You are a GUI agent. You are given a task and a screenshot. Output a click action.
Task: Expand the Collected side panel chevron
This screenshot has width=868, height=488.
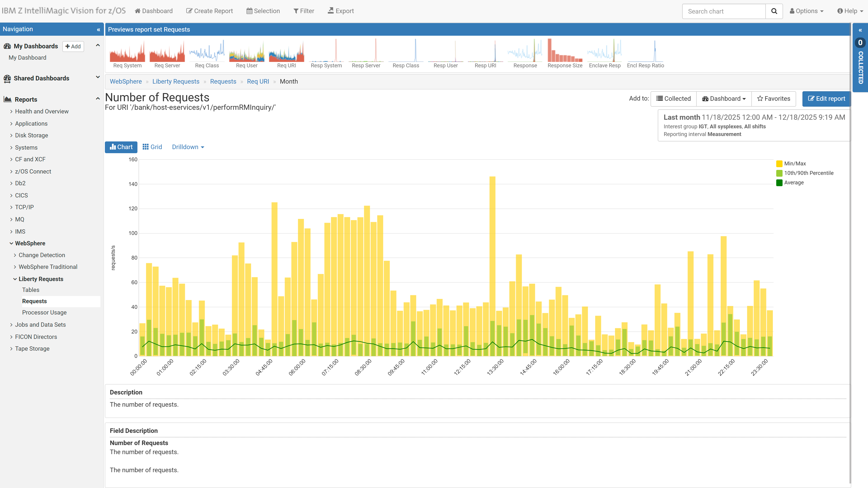point(860,30)
